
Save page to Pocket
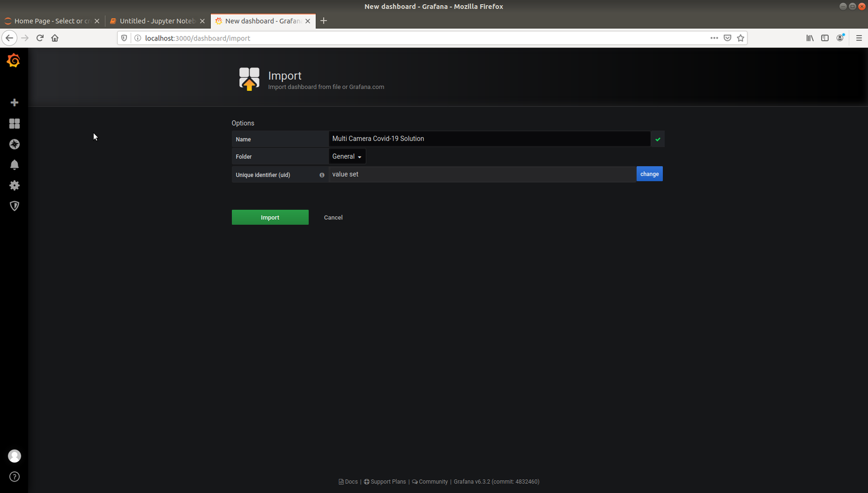pos(728,38)
